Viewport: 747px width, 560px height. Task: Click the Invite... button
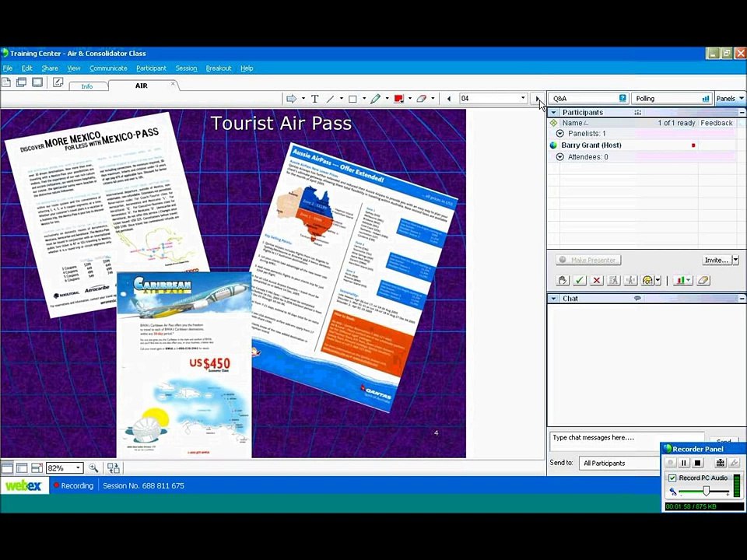[x=716, y=260]
